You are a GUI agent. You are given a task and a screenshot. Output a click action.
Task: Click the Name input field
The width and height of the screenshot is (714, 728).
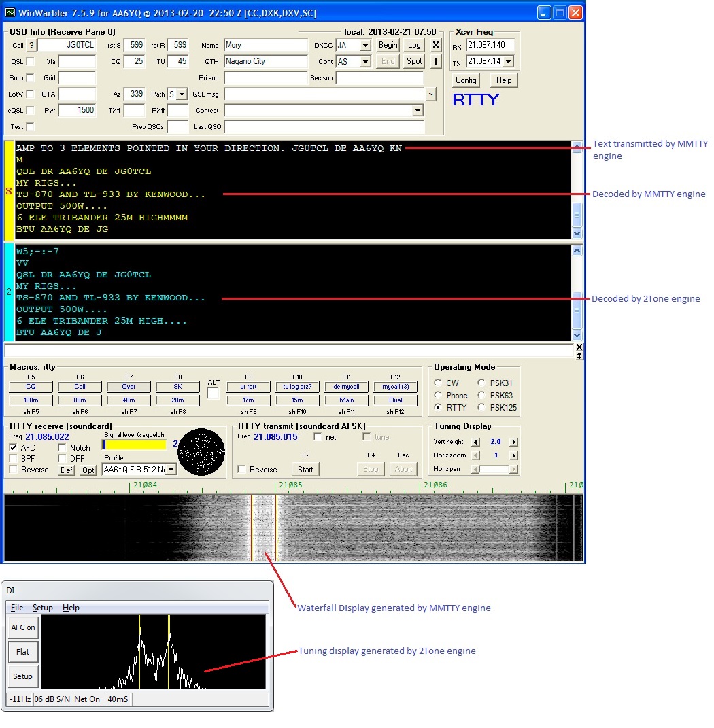point(266,45)
